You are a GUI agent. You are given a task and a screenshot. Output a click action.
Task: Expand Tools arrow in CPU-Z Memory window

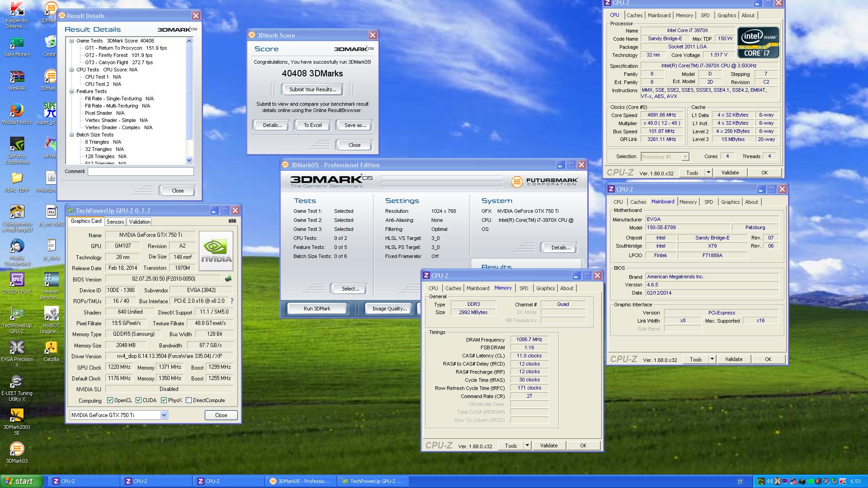pos(527,446)
